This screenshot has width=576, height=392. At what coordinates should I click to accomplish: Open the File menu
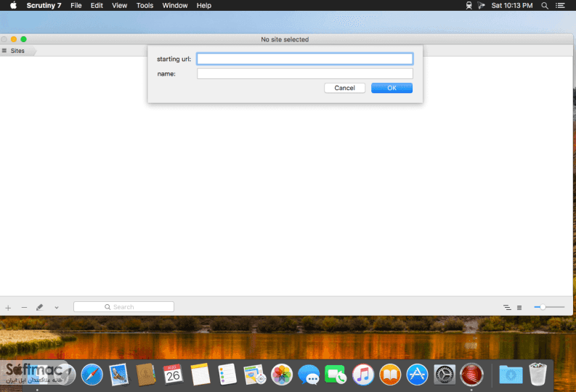tap(76, 6)
